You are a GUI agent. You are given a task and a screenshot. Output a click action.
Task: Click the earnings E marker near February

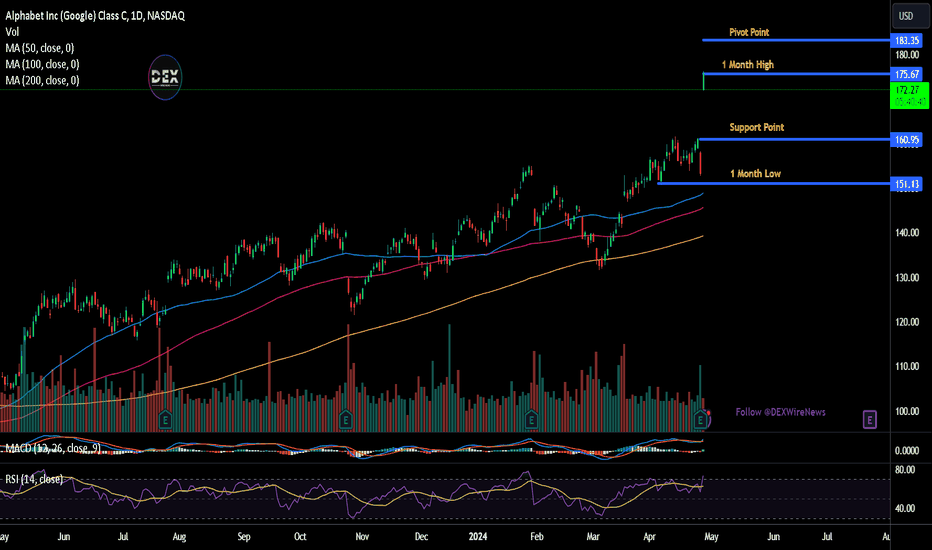[x=531, y=420]
